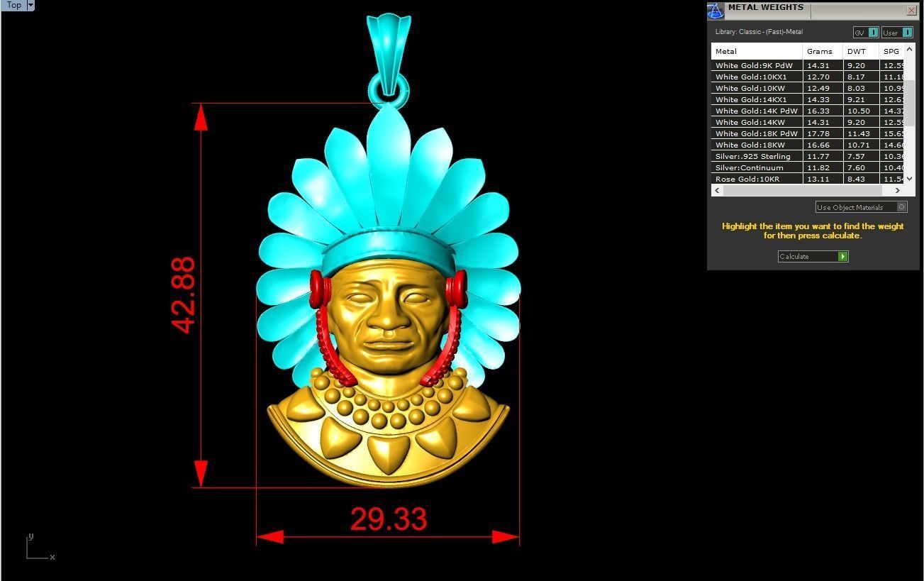Select the White Gold:14K PdW row
The width and height of the screenshot is (924, 581).
pos(808,111)
